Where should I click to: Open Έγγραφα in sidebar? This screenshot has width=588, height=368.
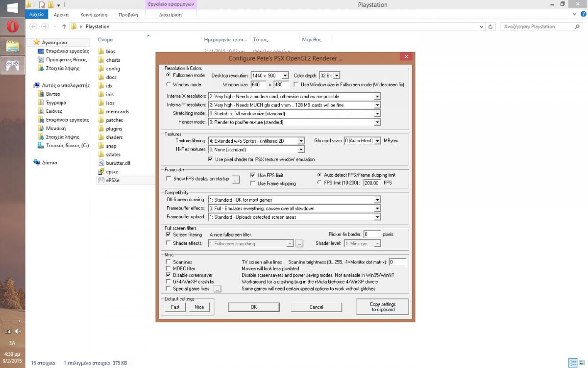pyautogui.click(x=52, y=103)
